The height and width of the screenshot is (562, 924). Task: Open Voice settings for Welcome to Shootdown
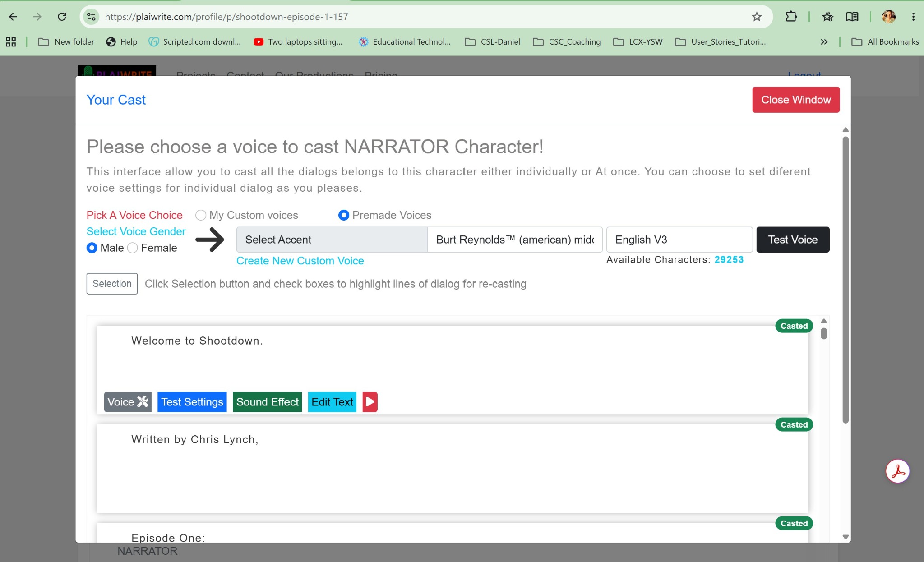click(x=128, y=402)
